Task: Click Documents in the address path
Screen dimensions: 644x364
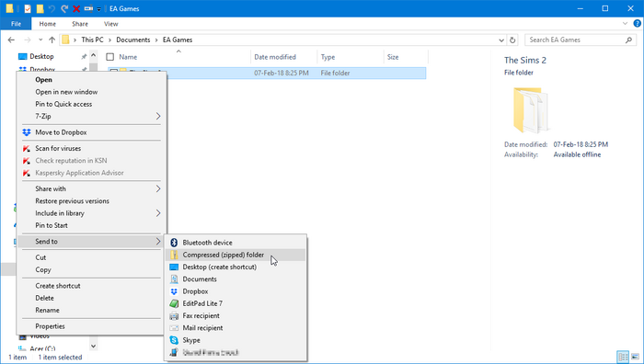Action: coord(133,40)
